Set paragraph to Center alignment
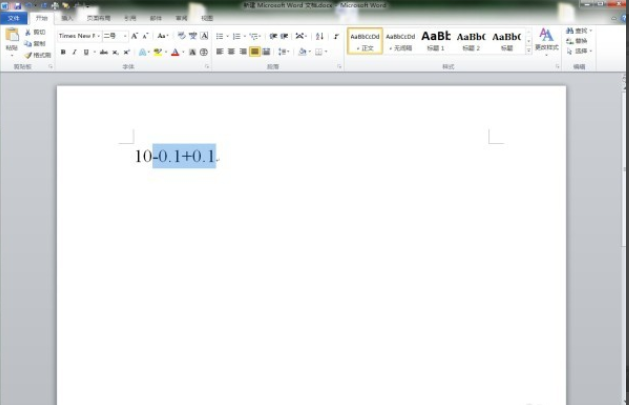The width and height of the screenshot is (629, 405). [x=231, y=52]
